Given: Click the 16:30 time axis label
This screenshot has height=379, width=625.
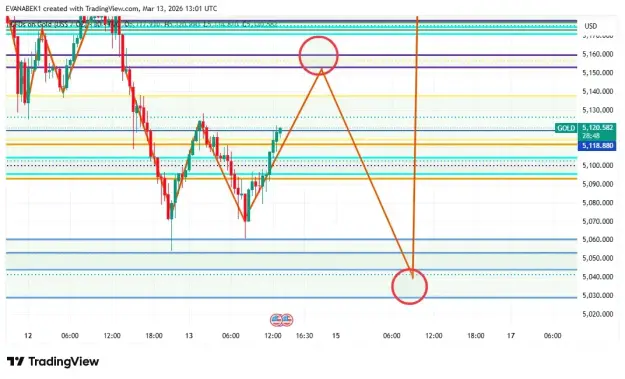Looking at the screenshot, I should coord(304,336).
